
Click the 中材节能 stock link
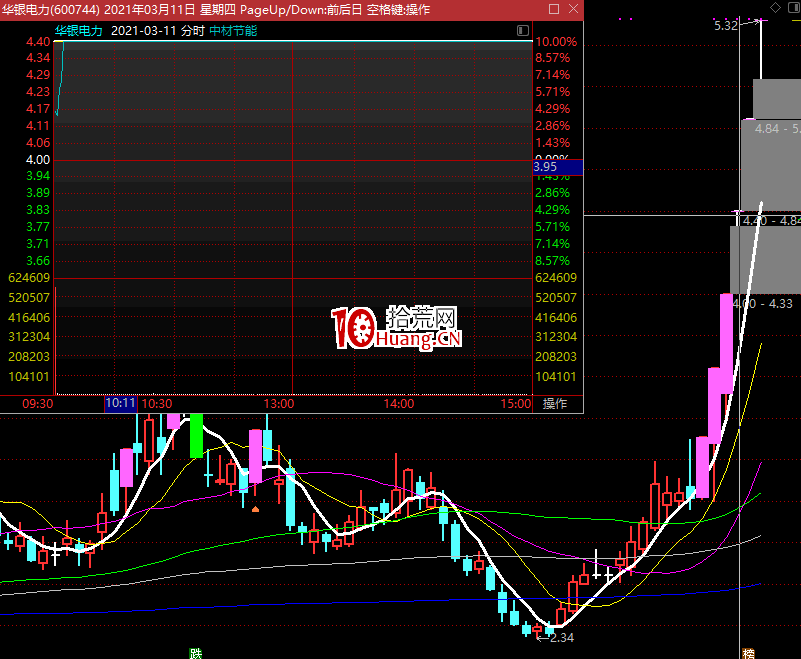pyautogui.click(x=233, y=31)
